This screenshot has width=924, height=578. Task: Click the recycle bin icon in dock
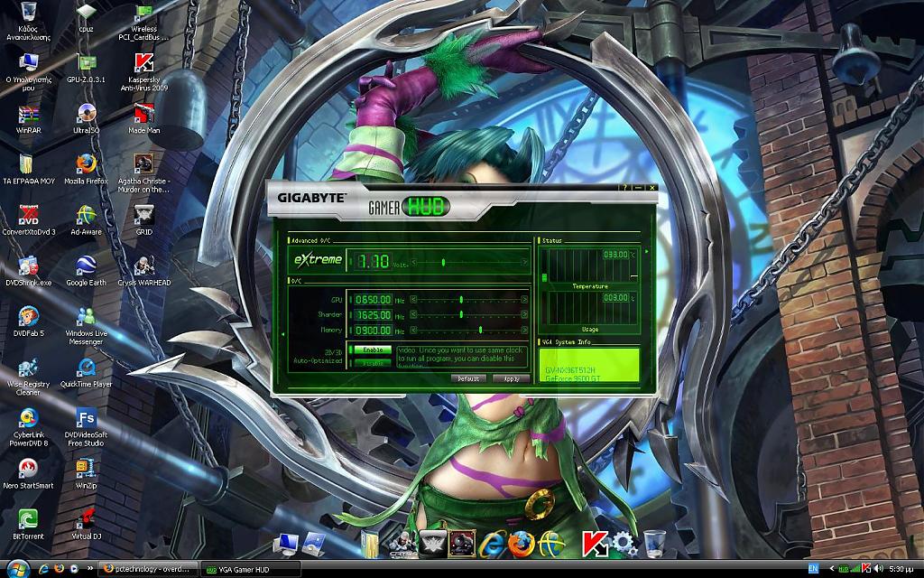[653, 544]
